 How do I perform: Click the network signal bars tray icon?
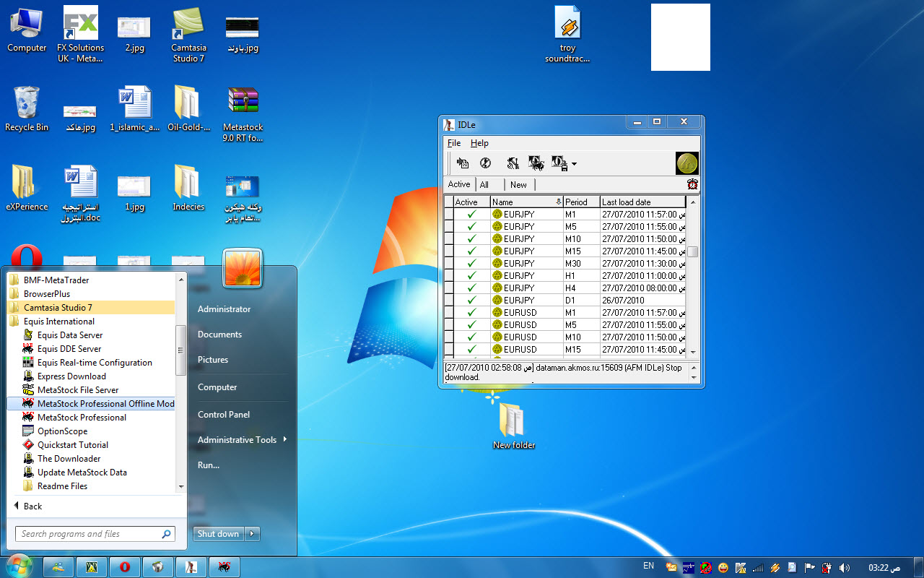(759, 568)
